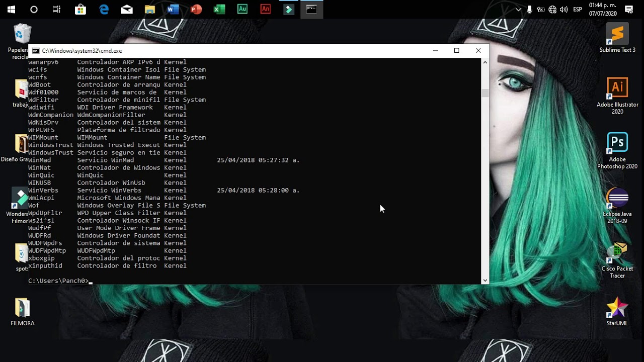Select Adobe Photoshop 2020 desktop icon
The width and height of the screenshot is (644, 362).
click(617, 151)
